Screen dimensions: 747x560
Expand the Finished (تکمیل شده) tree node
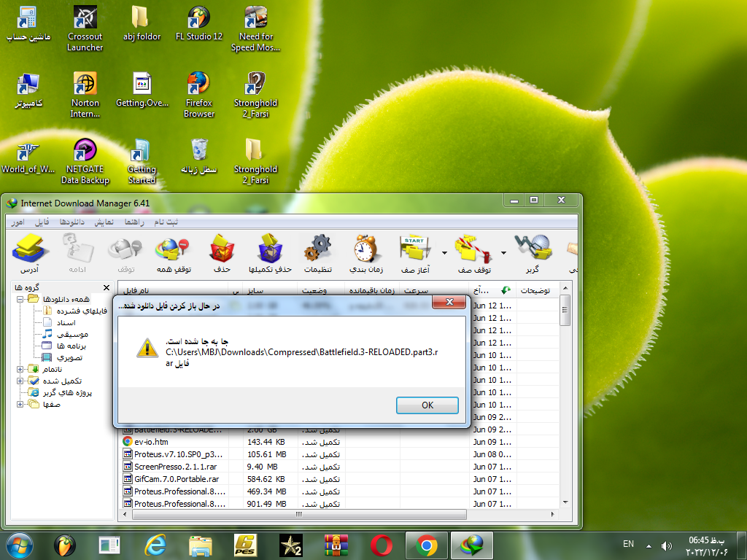click(20, 381)
